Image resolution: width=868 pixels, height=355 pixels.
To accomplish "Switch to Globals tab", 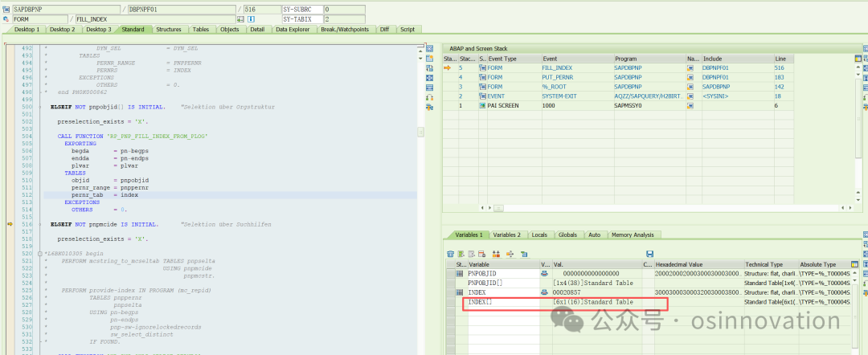I will tap(568, 235).
